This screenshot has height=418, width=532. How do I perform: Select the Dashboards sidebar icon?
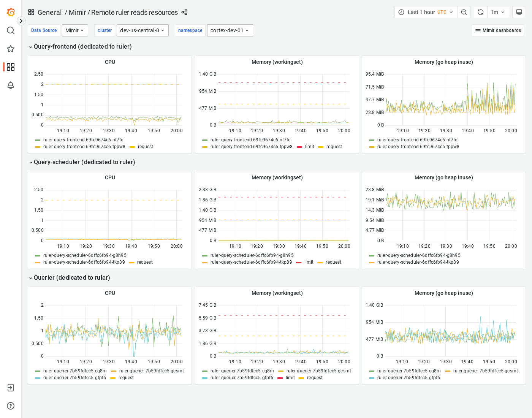[11, 67]
